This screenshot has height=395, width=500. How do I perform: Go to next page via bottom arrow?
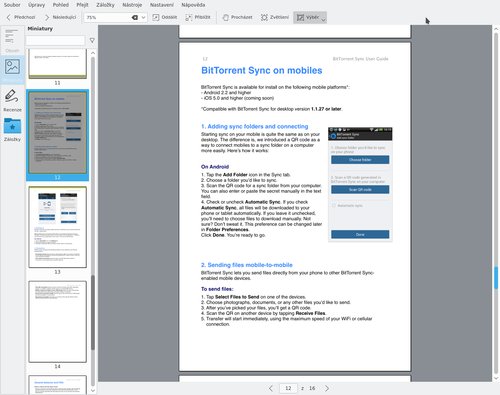pos(327,388)
